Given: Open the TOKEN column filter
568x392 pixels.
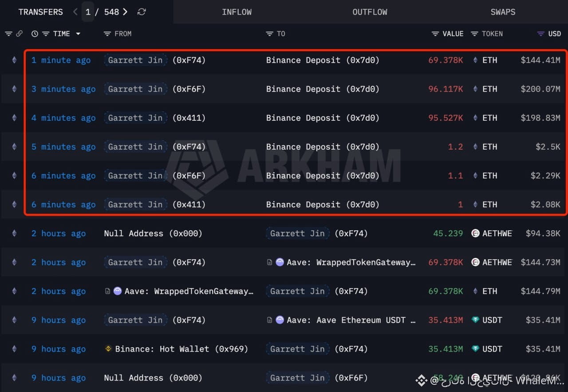Looking at the screenshot, I should tap(474, 34).
